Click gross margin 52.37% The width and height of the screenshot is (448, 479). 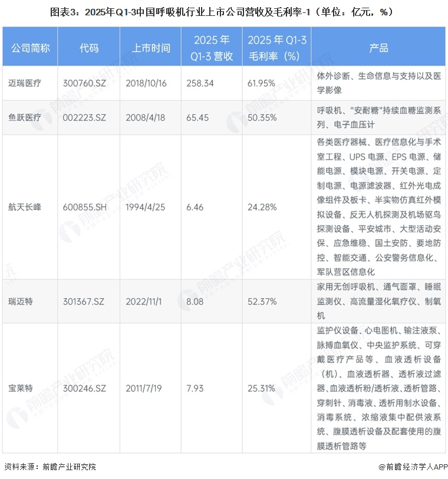(x=262, y=302)
